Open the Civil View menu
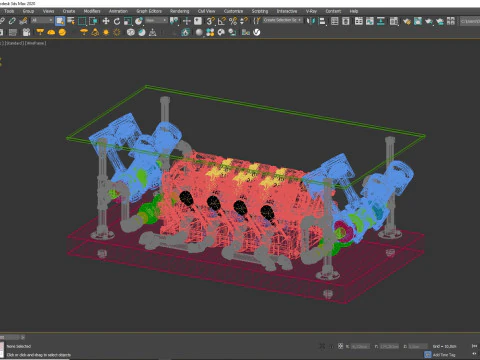This screenshot has width=480, height=360. click(206, 11)
